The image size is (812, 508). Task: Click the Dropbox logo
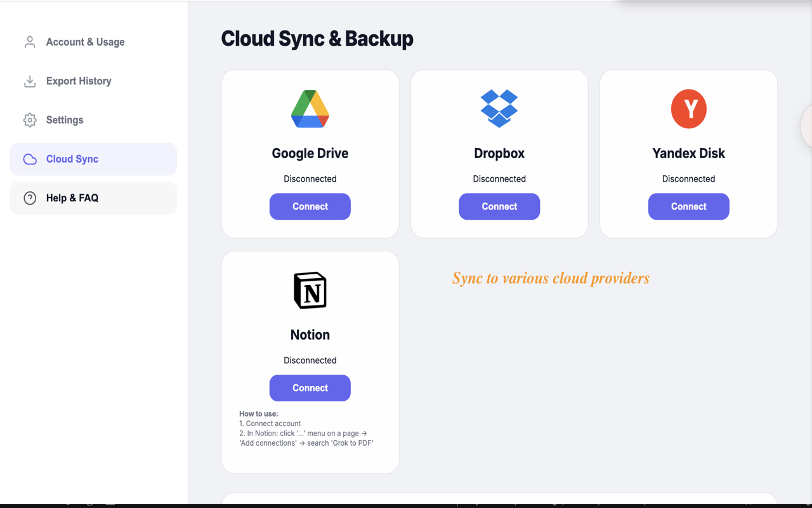[499, 109]
